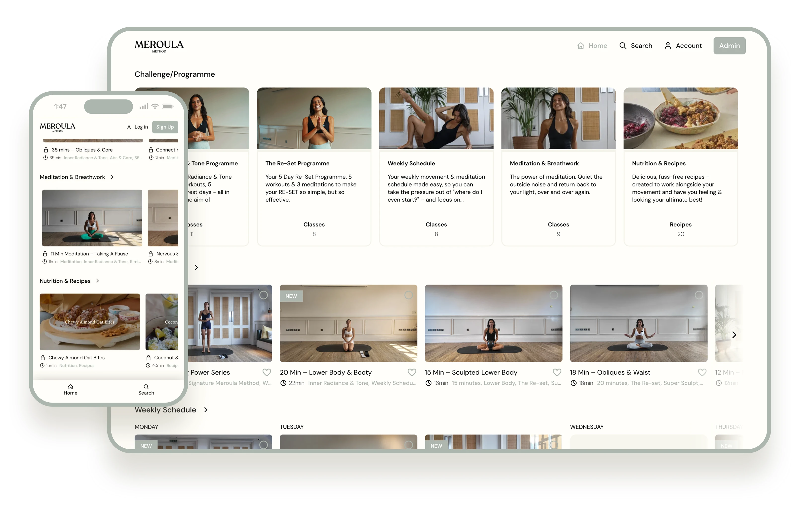
Task: Expand Weekly Schedule section with chevron
Action: 206,409
